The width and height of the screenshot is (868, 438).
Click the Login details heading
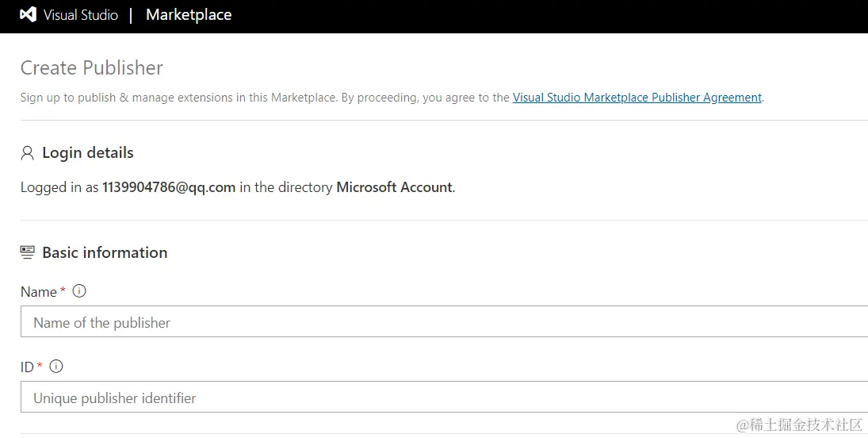coord(88,153)
